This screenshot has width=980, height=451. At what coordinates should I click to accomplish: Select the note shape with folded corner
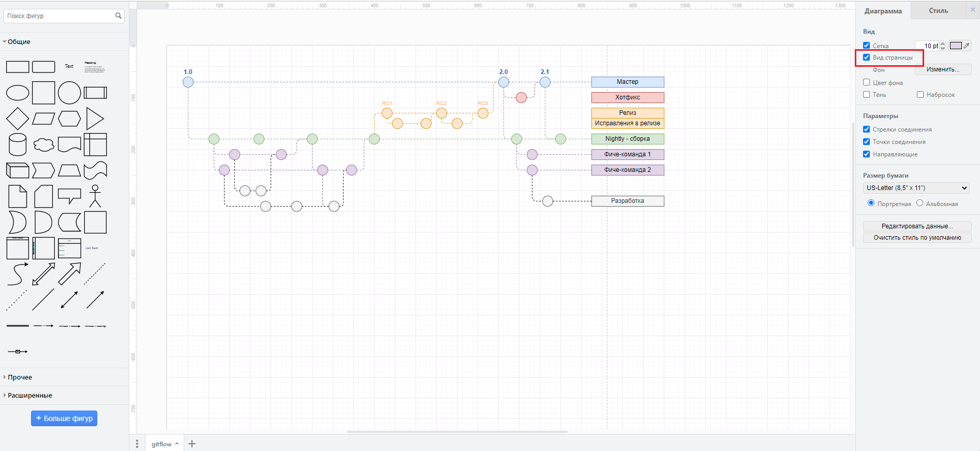point(18,196)
